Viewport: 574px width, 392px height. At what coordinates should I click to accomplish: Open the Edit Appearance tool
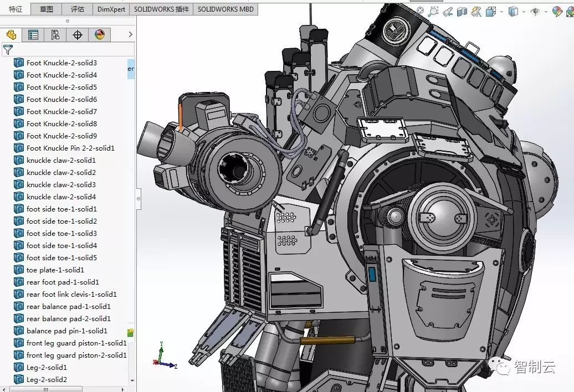tap(557, 12)
